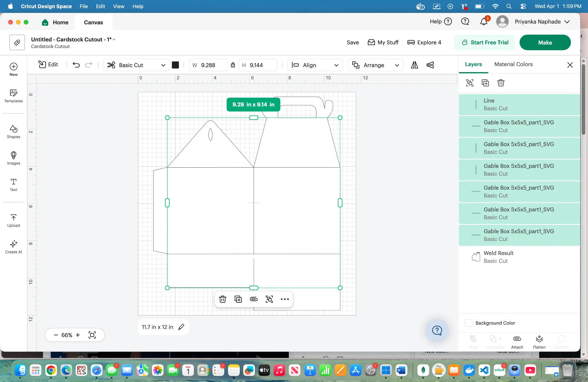Toggle the Background Color checkbox

tap(469, 323)
